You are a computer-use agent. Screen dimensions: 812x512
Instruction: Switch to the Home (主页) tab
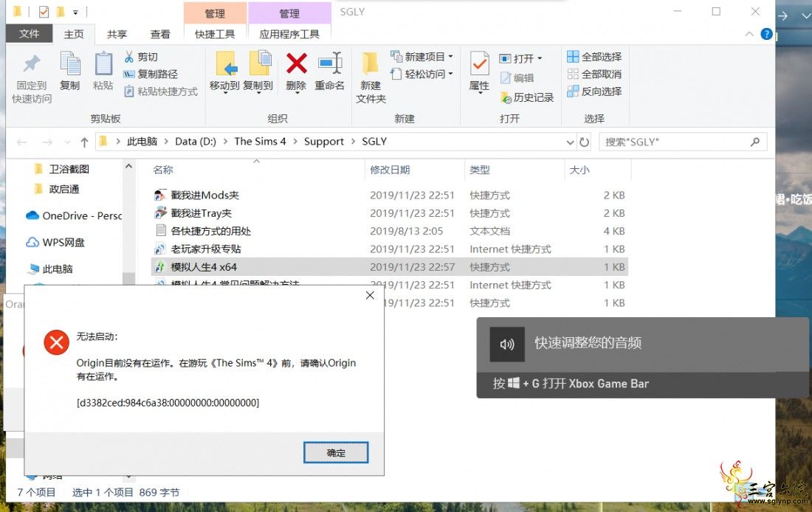click(x=74, y=34)
